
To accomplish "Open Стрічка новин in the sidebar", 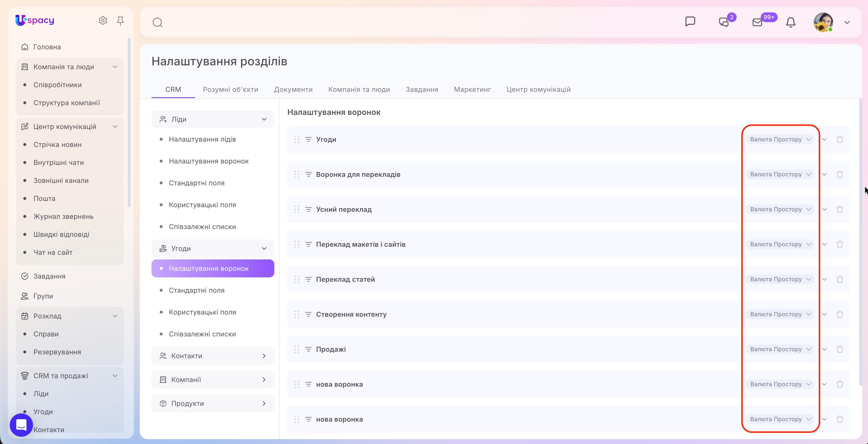I will point(57,145).
